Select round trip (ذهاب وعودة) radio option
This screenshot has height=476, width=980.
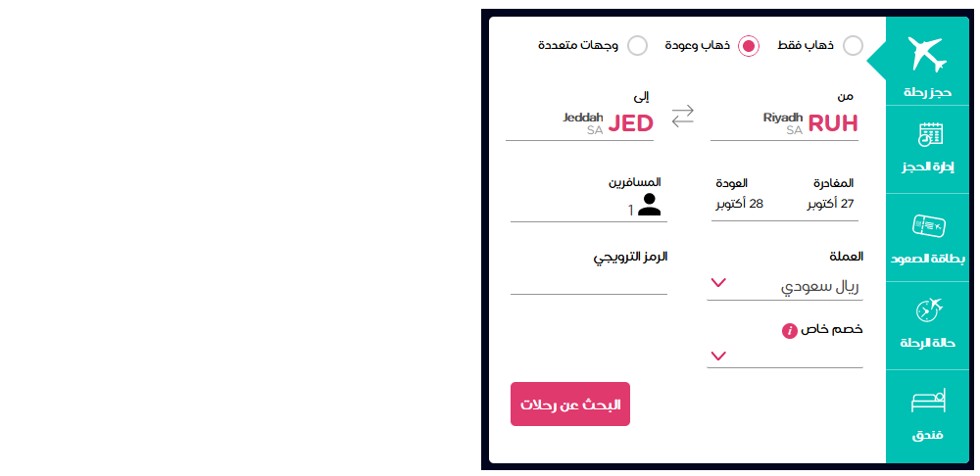(749, 46)
